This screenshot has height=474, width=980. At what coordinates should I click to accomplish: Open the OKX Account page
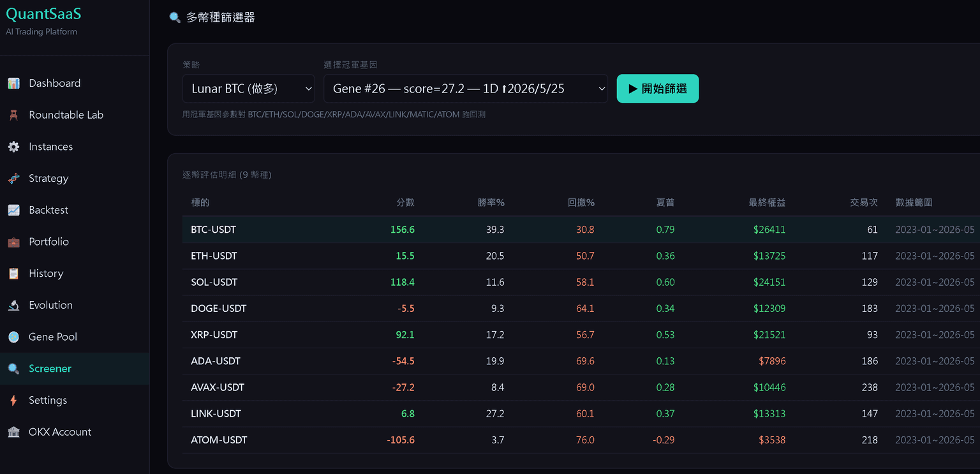(x=75, y=432)
